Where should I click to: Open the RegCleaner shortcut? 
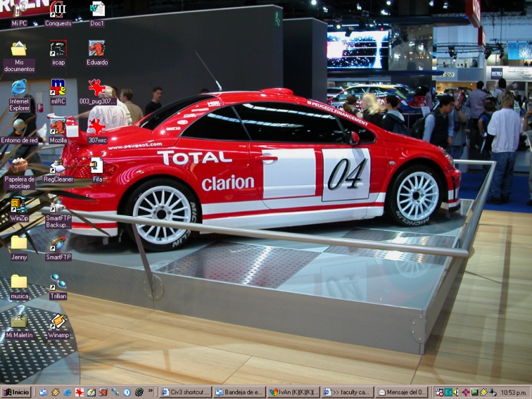(x=58, y=166)
